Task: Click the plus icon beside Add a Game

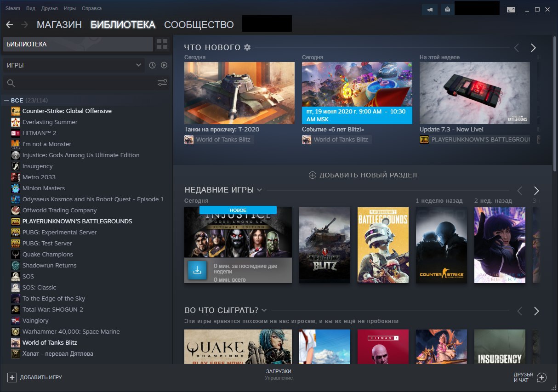Action: (x=12, y=377)
